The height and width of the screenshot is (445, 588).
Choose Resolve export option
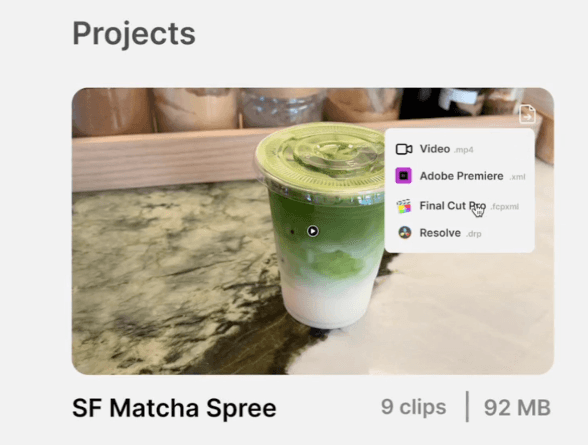[x=459, y=233]
